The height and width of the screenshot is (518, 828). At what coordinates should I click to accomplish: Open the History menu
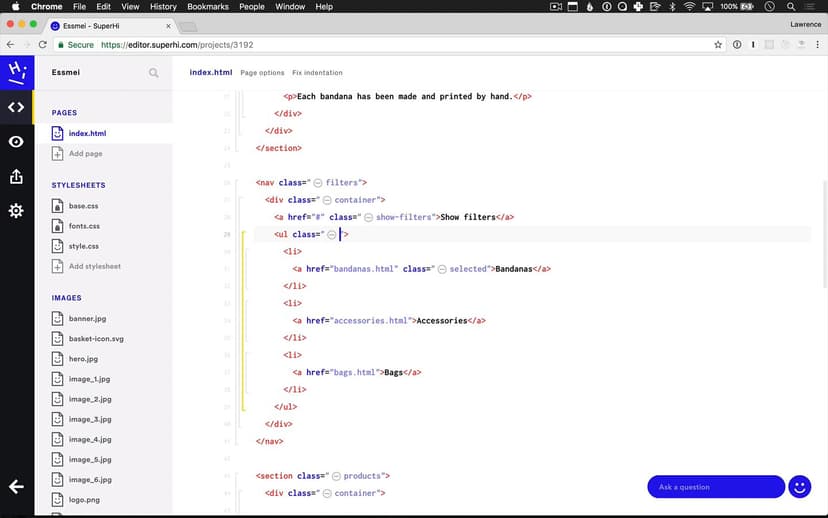point(163,7)
